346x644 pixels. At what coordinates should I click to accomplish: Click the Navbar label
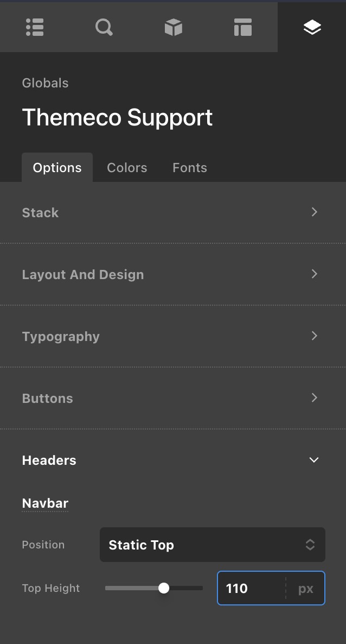click(x=45, y=503)
